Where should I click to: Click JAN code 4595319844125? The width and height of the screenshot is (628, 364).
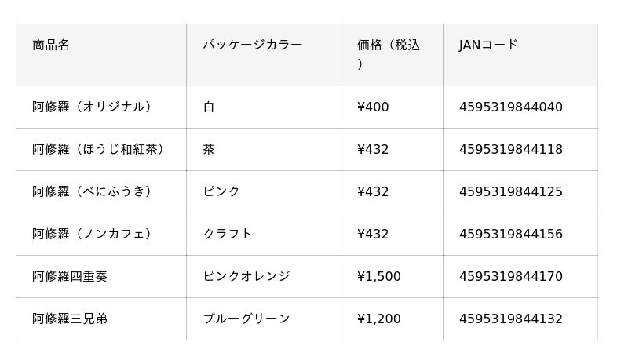point(510,192)
